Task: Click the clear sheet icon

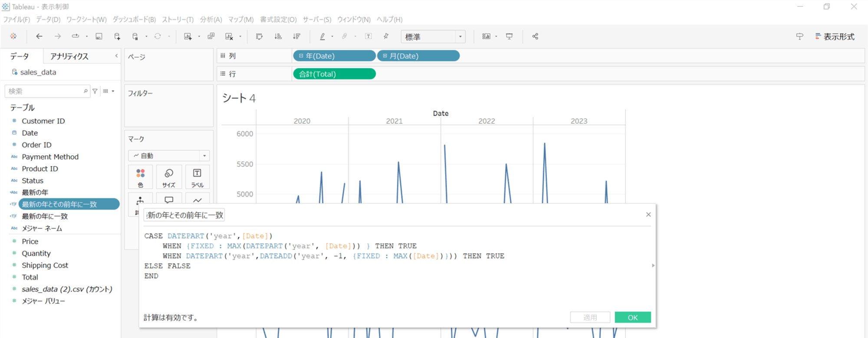Action: (229, 36)
